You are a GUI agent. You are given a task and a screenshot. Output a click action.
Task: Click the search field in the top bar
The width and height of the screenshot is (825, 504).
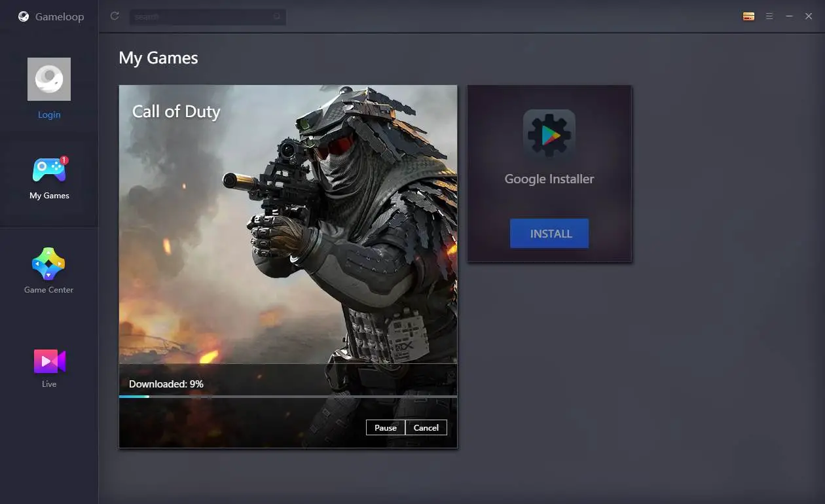click(207, 16)
